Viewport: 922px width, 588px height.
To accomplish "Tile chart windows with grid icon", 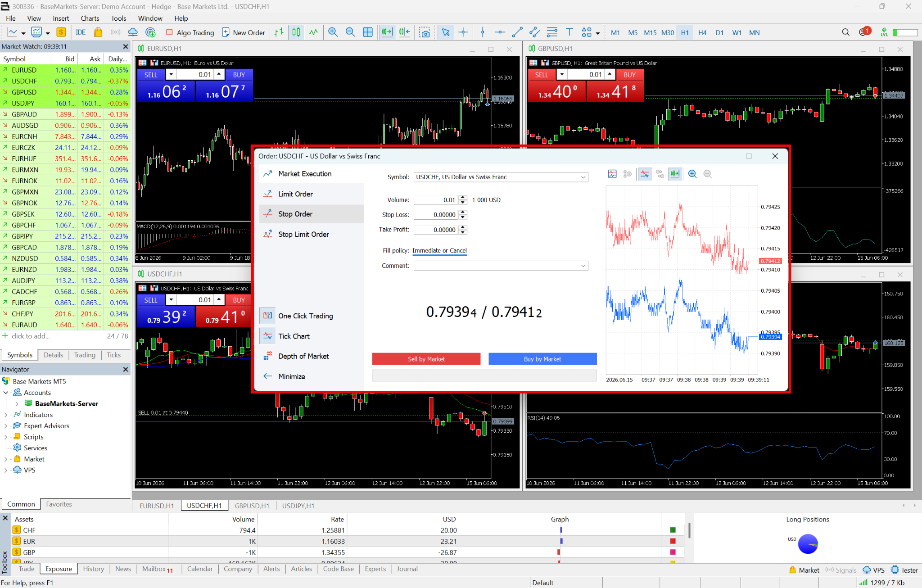I will tap(368, 32).
